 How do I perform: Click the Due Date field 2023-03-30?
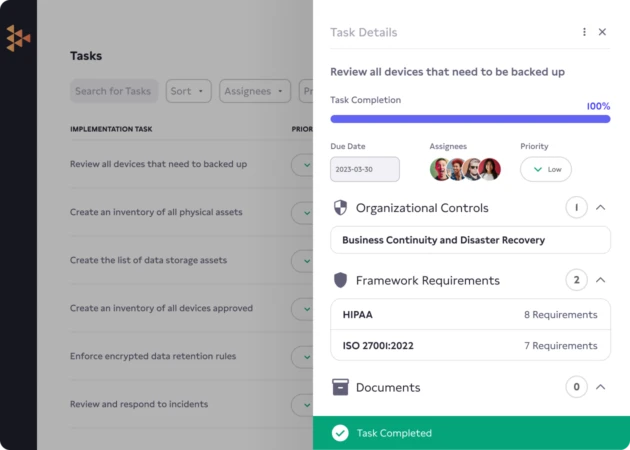coord(364,169)
